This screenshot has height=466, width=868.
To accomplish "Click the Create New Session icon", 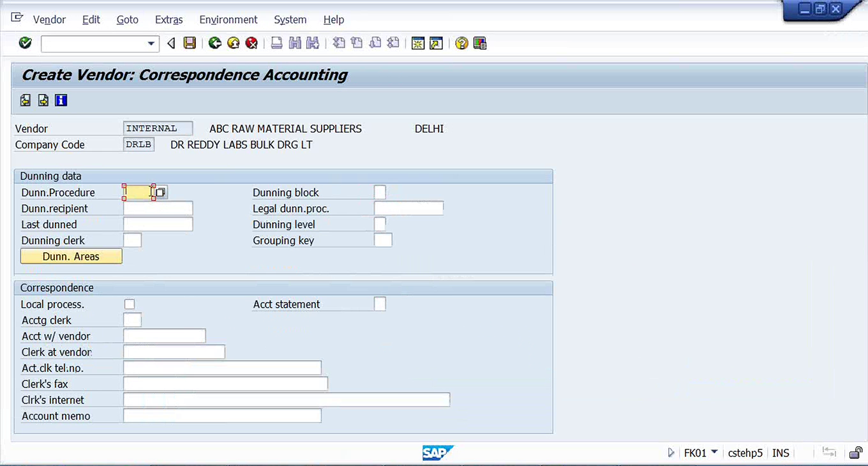I will coord(418,43).
